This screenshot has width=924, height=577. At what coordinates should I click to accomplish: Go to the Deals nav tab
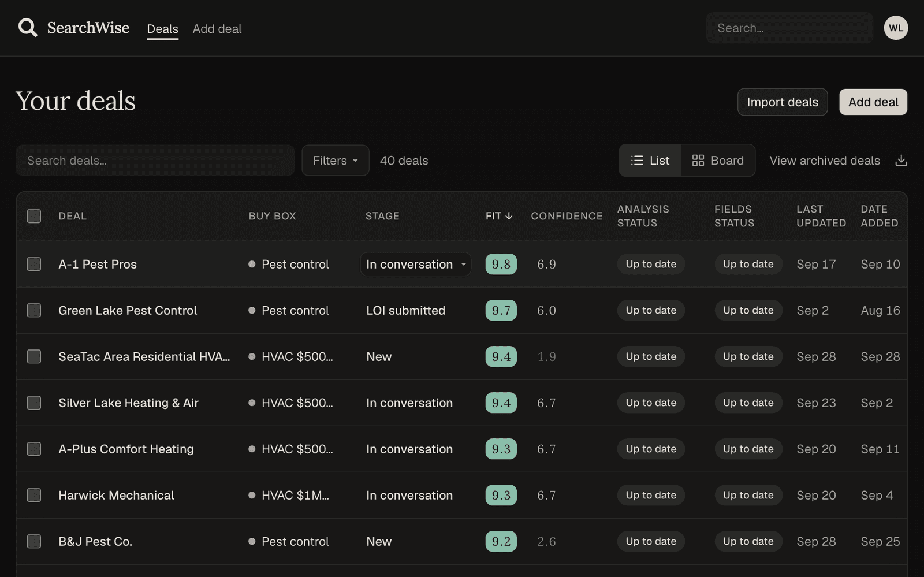coord(163,29)
